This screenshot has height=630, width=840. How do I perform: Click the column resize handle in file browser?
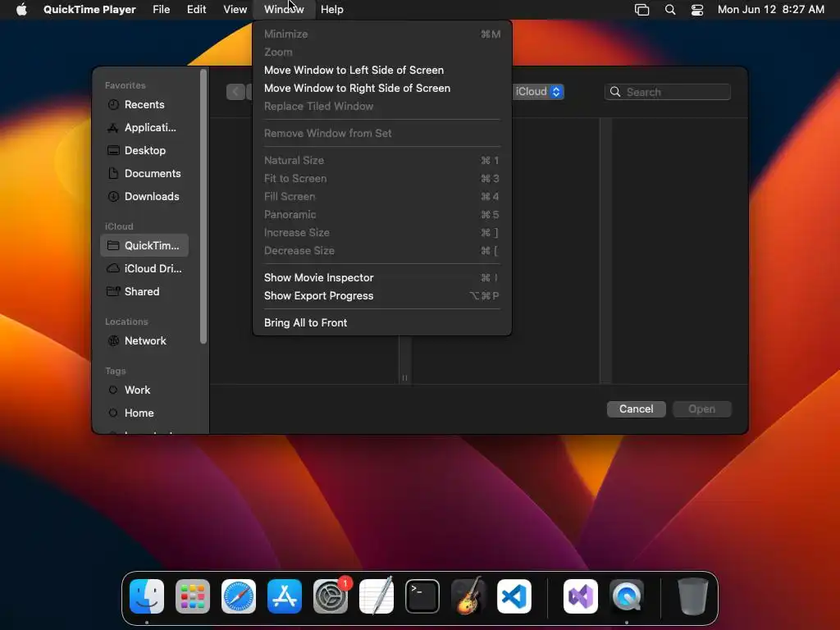pos(404,377)
